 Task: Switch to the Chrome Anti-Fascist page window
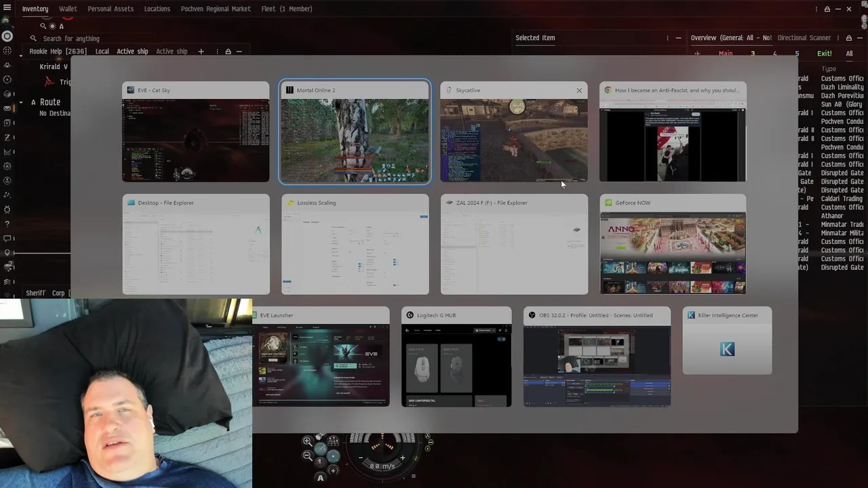(x=673, y=132)
